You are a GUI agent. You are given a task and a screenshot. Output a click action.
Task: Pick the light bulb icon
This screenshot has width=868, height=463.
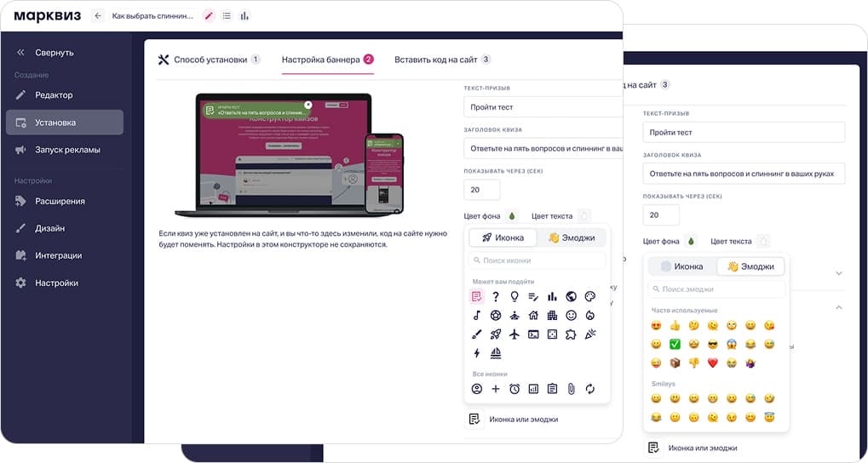pyautogui.click(x=514, y=296)
